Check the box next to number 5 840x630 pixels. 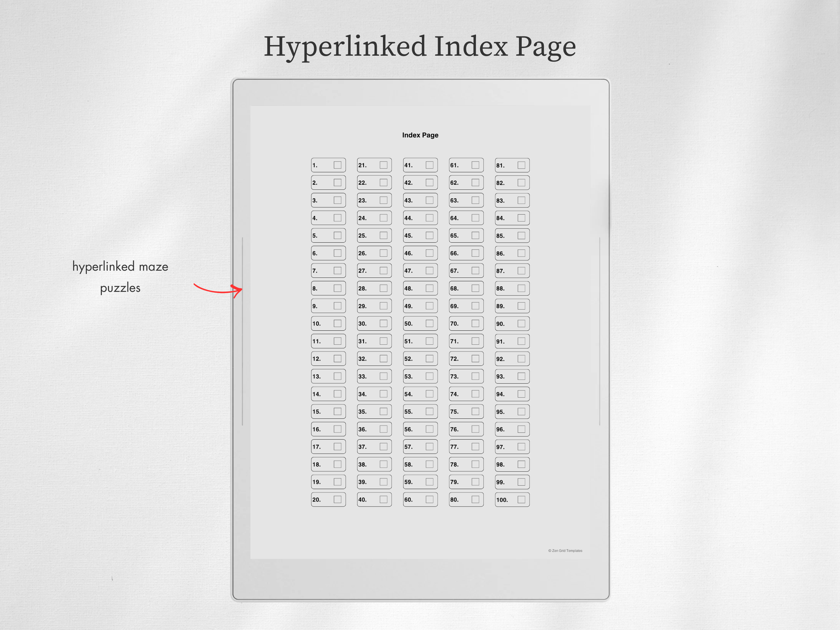click(x=338, y=236)
